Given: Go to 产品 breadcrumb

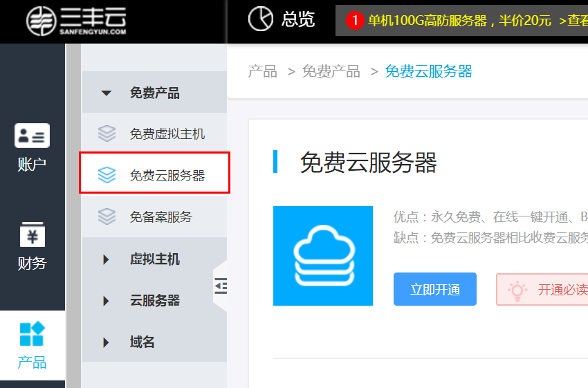Looking at the screenshot, I should coord(262,71).
